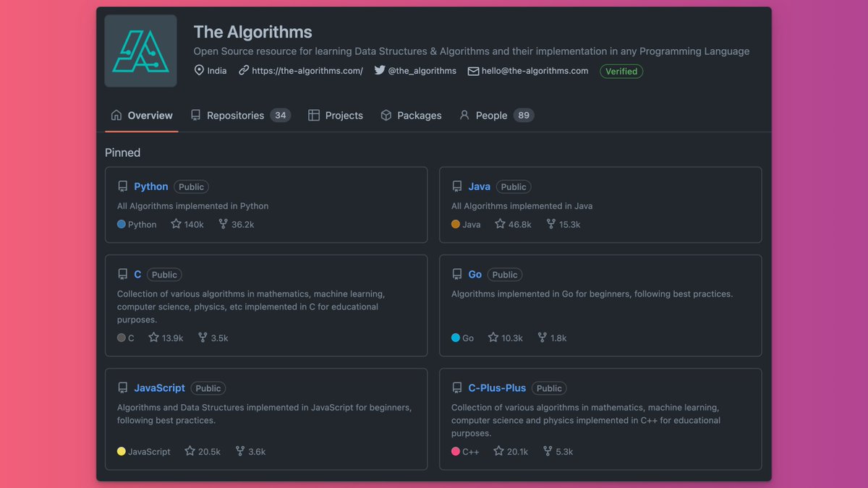Click the fork icon showing 3.5k

[x=203, y=338]
